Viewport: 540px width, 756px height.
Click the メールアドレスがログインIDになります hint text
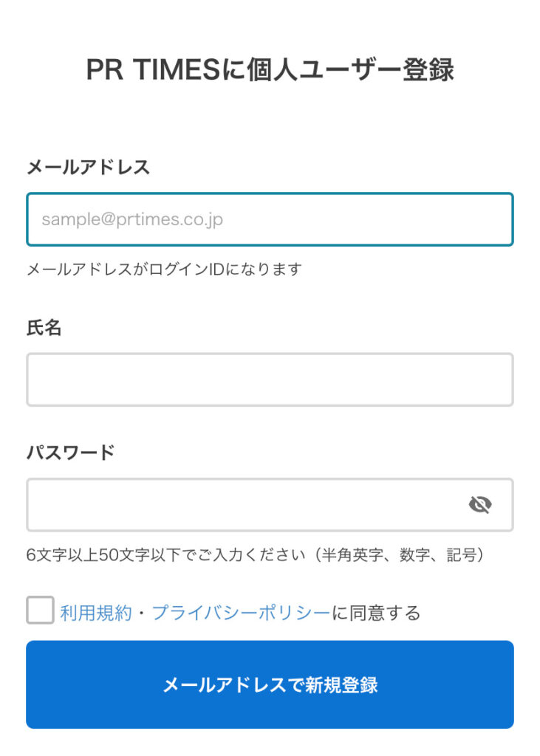164,269
